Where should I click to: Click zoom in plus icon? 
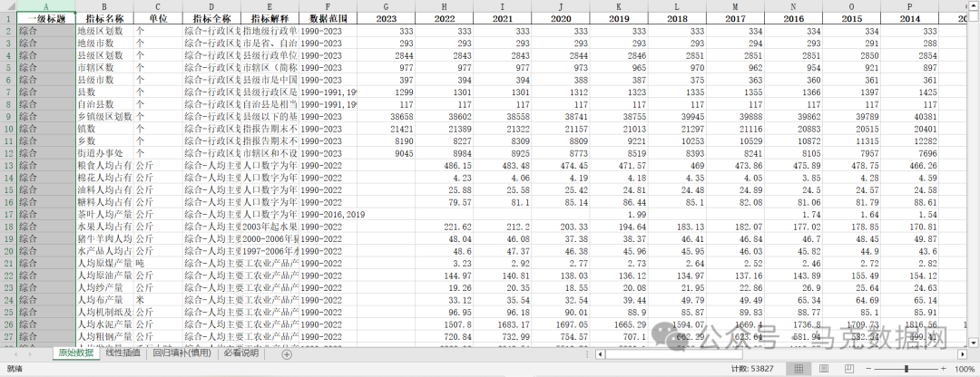pos(943,369)
